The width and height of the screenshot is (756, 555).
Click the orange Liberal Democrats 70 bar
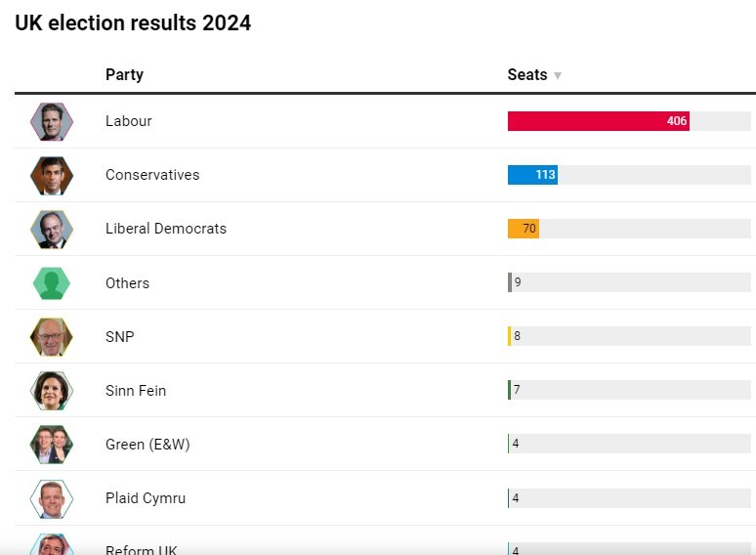point(523,229)
